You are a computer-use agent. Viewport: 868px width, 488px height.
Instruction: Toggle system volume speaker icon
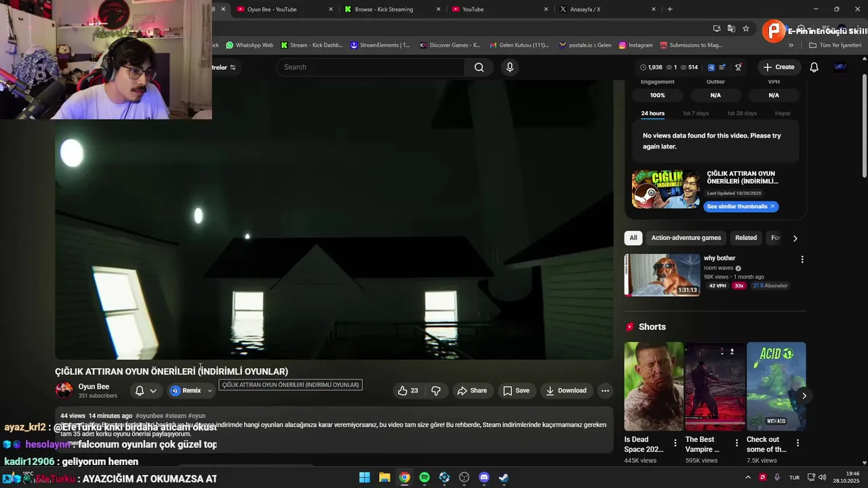click(x=823, y=477)
